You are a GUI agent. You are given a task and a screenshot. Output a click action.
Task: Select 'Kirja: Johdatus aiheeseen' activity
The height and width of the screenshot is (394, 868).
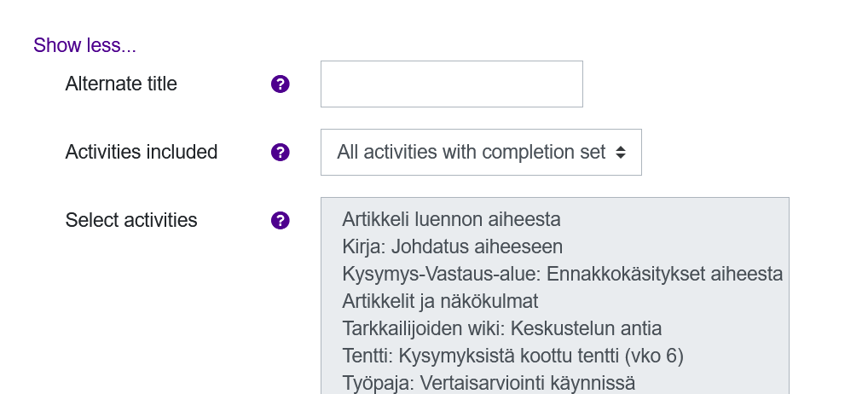[x=452, y=246]
